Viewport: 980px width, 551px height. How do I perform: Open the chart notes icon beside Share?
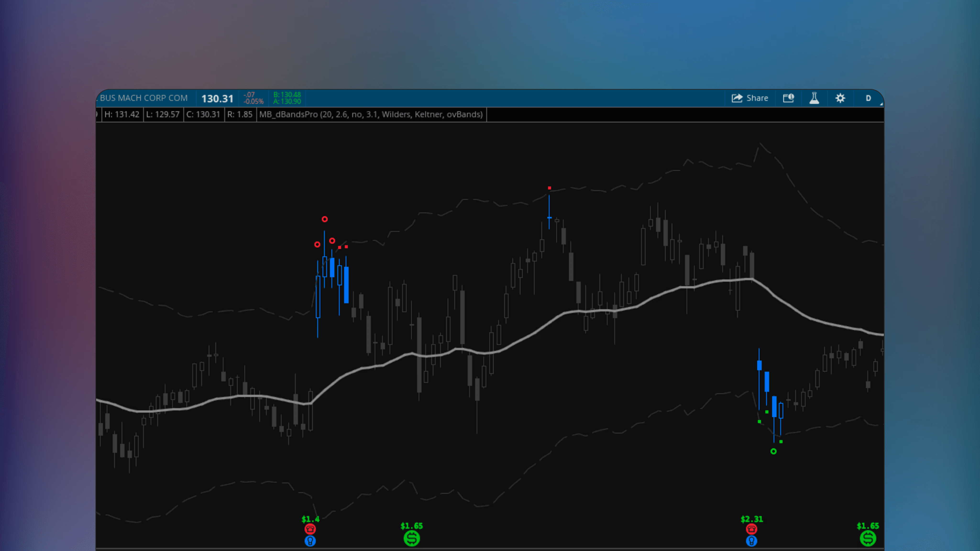point(788,98)
